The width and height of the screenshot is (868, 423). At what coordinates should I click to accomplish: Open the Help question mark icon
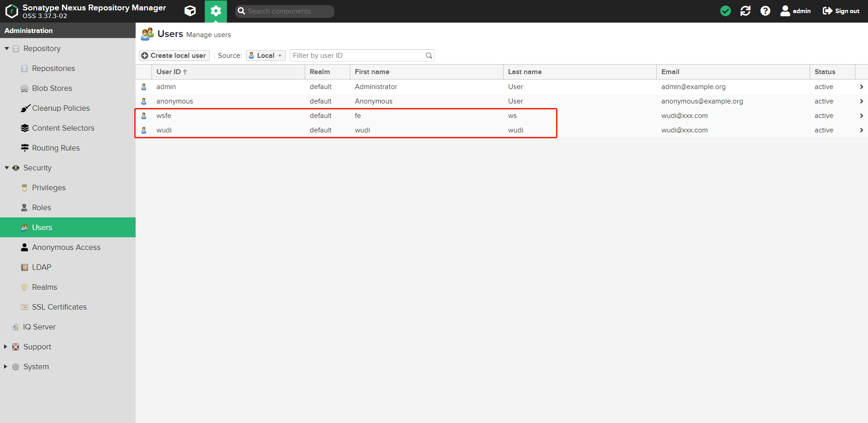tap(765, 11)
